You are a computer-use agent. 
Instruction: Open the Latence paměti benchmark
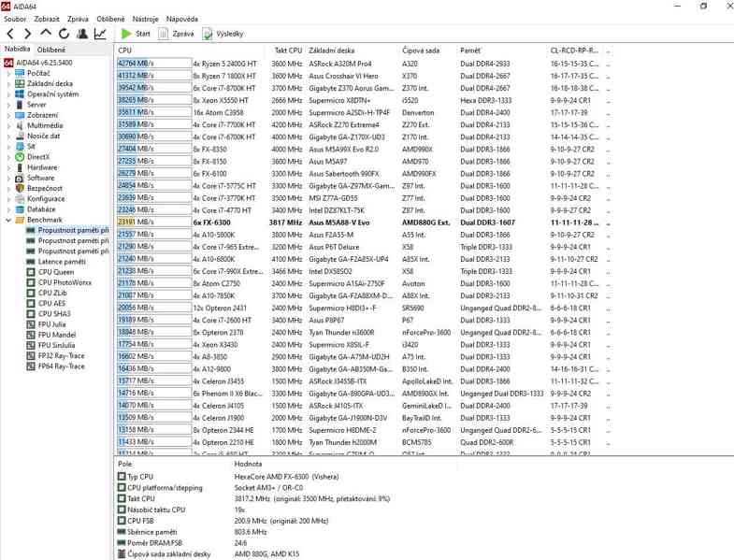coord(62,262)
